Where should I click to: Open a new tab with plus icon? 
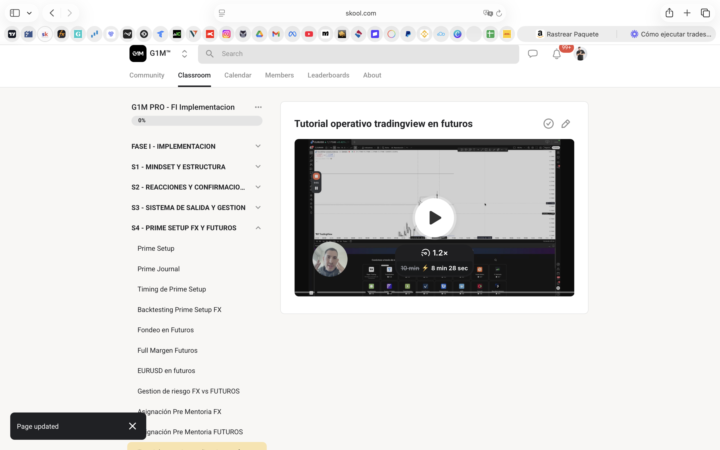pyautogui.click(x=687, y=13)
